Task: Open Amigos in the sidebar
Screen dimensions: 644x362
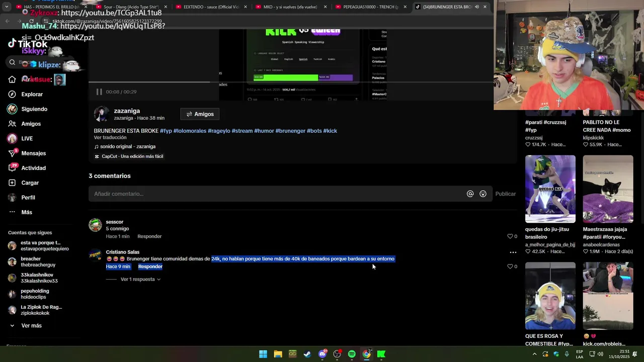Action: pyautogui.click(x=31, y=124)
